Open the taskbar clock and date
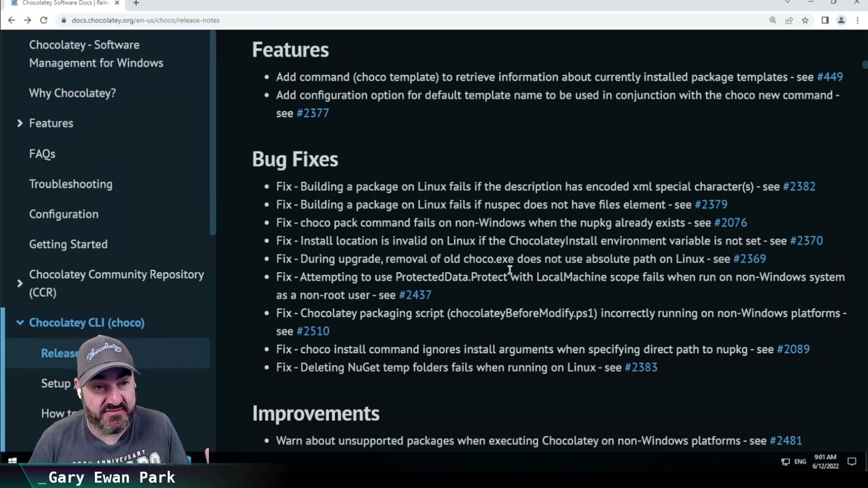Image resolution: width=868 pixels, height=488 pixels. click(x=826, y=462)
